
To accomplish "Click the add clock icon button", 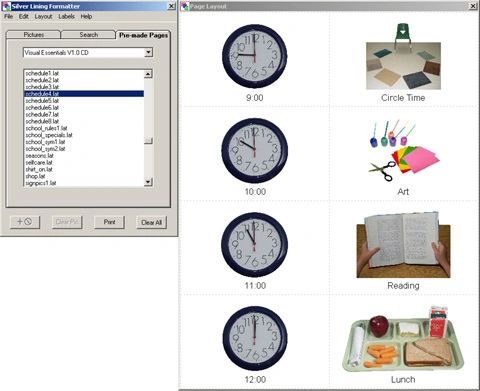I will coord(25,222).
